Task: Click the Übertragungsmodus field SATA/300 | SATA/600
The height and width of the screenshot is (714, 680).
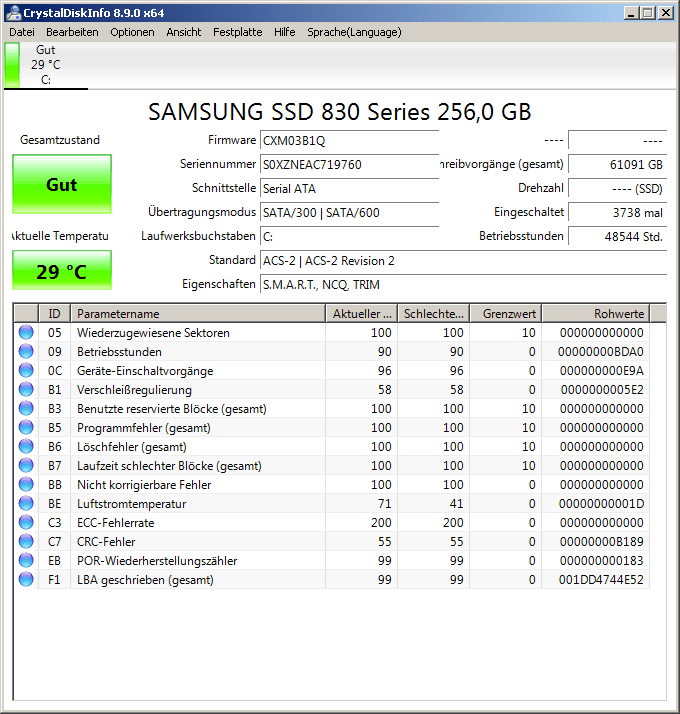Action: [349, 213]
